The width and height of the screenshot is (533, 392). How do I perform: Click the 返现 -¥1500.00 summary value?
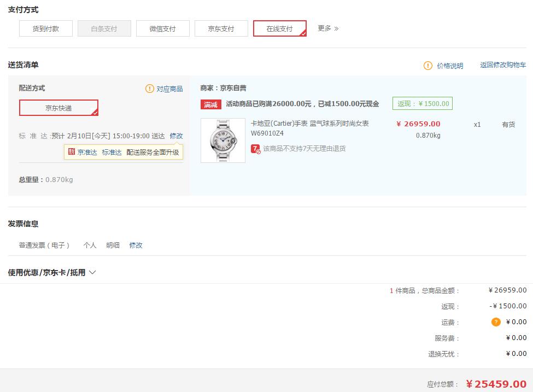tap(508, 306)
